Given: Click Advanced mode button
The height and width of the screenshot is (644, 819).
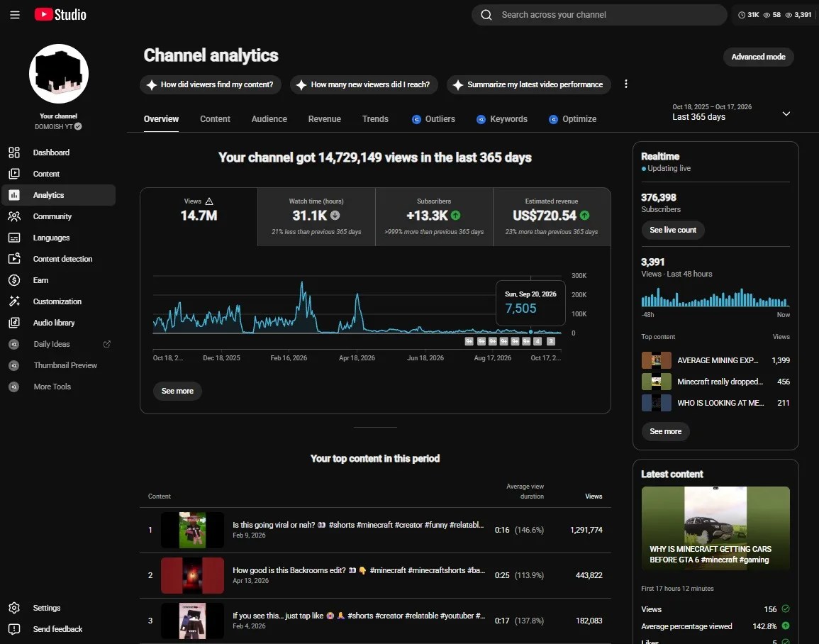Looking at the screenshot, I should coord(758,57).
